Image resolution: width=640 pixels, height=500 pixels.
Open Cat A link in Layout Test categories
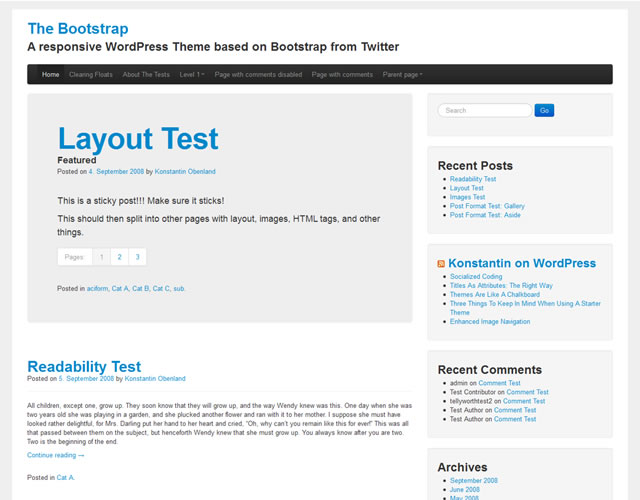click(120, 289)
